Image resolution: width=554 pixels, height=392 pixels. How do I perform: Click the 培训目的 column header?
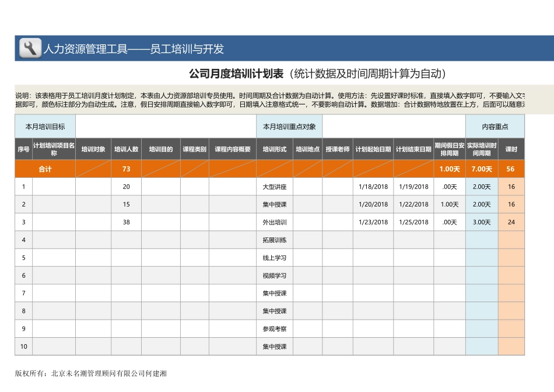tap(161, 149)
